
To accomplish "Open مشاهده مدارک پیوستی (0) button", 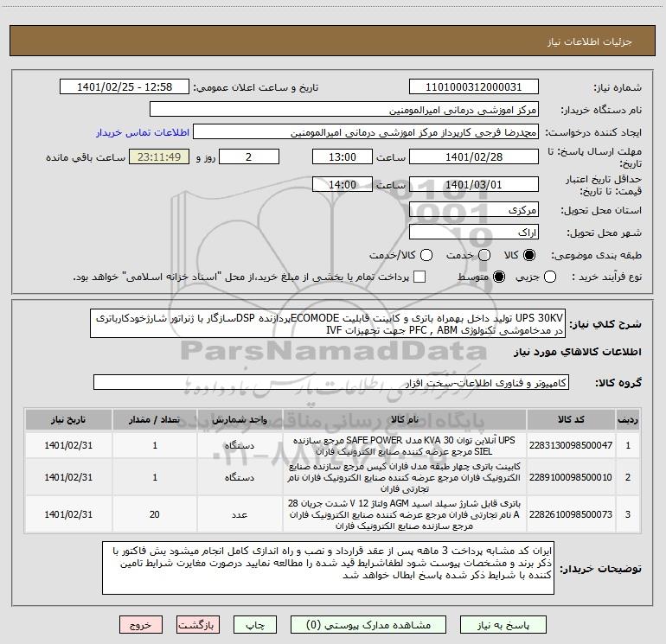I will (368, 625).
